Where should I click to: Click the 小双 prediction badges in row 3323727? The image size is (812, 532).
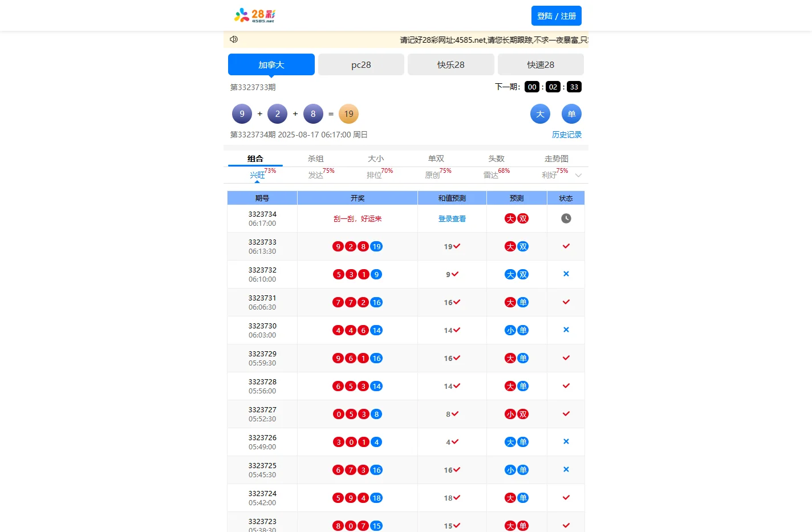[517, 414]
